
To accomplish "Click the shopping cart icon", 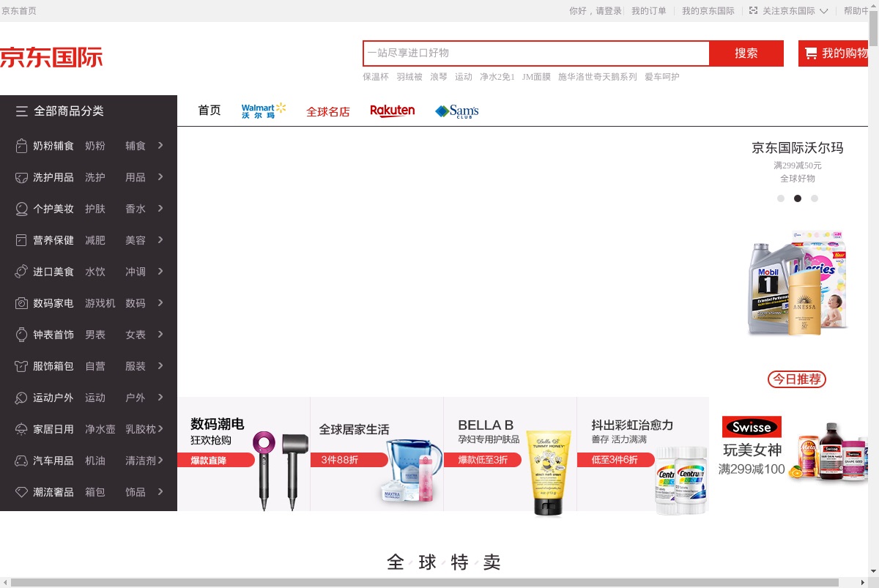I will coord(811,53).
